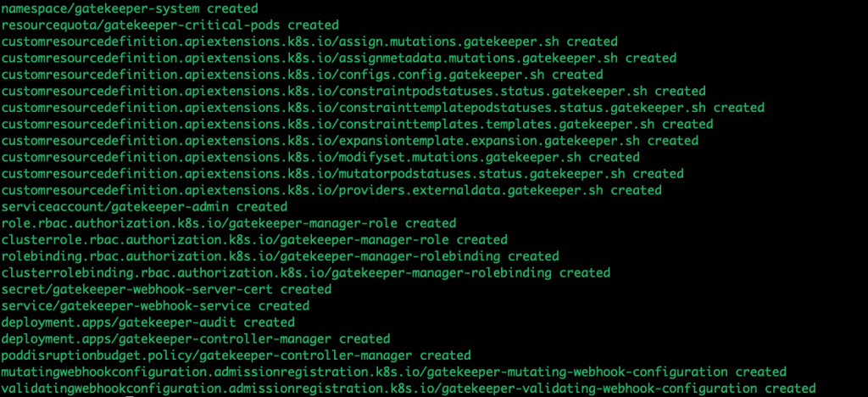Select the providers.externaldata.gatekeeper.sh line
This screenshot has height=397, width=868.
pyautogui.click(x=331, y=191)
